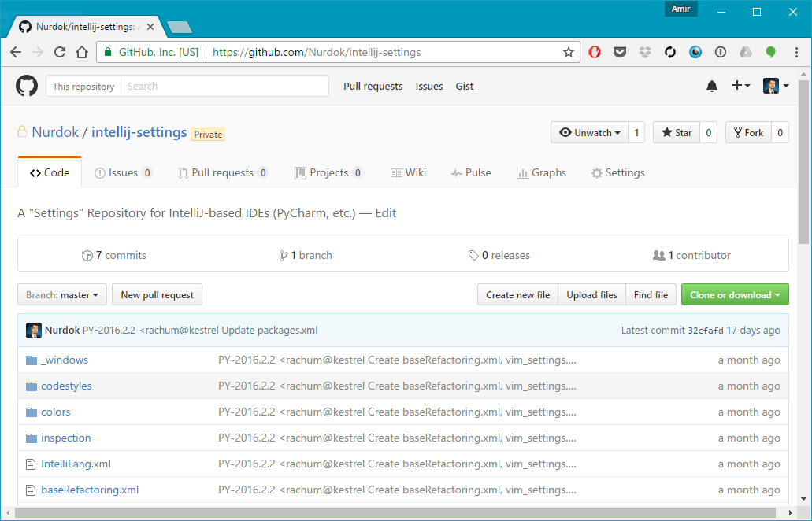Image resolution: width=812 pixels, height=521 pixels.
Task: Click the blue circular extension icon
Action: pyautogui.click(x=695, y=52)
